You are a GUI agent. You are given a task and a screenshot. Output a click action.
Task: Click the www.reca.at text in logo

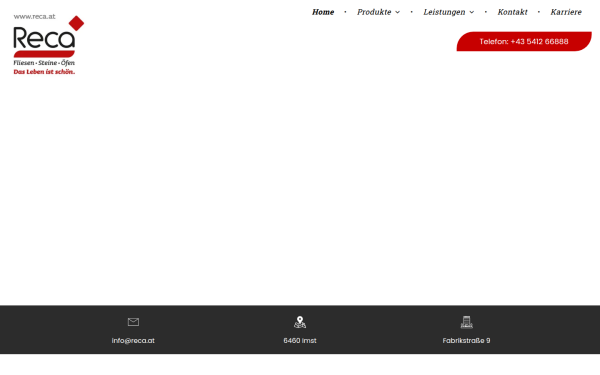coord(34,16)
